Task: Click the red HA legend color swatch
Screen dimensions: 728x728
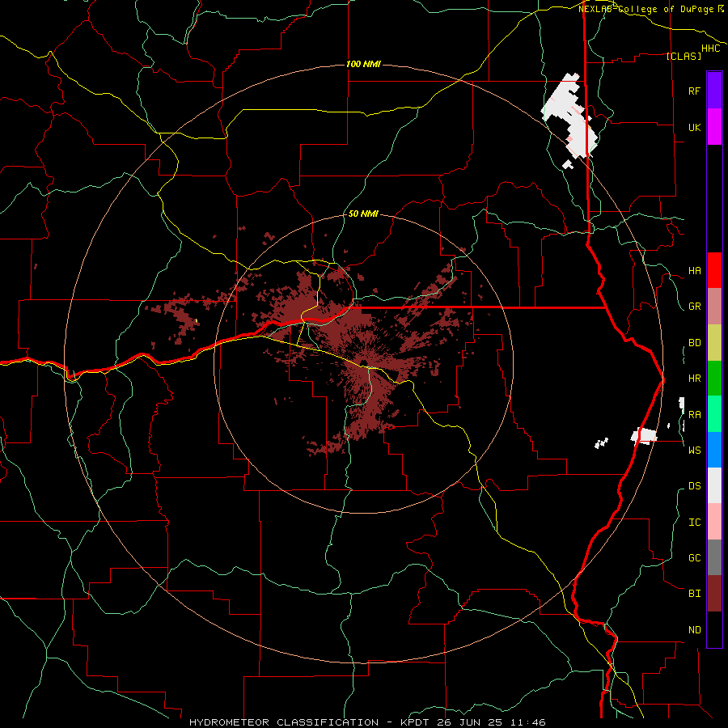Action: click(x=714, y=270)
